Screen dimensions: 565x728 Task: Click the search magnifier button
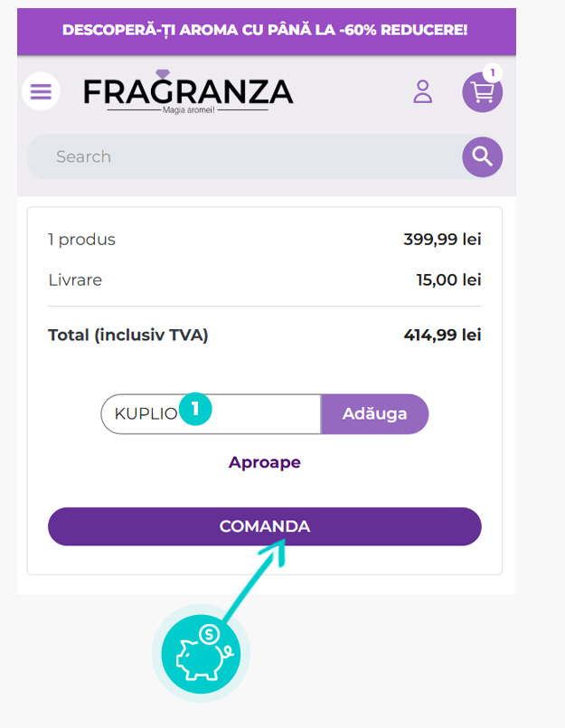[x=483, y=156]
